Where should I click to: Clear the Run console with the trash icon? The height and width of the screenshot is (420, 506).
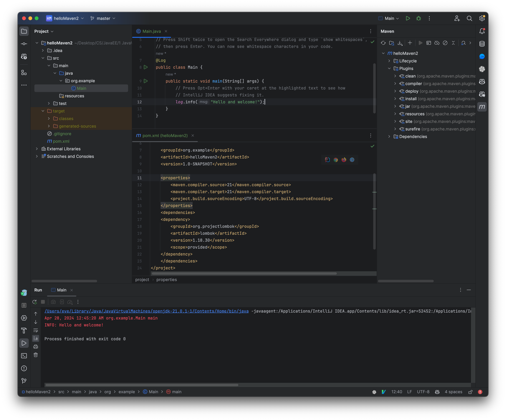coord(36,355)
